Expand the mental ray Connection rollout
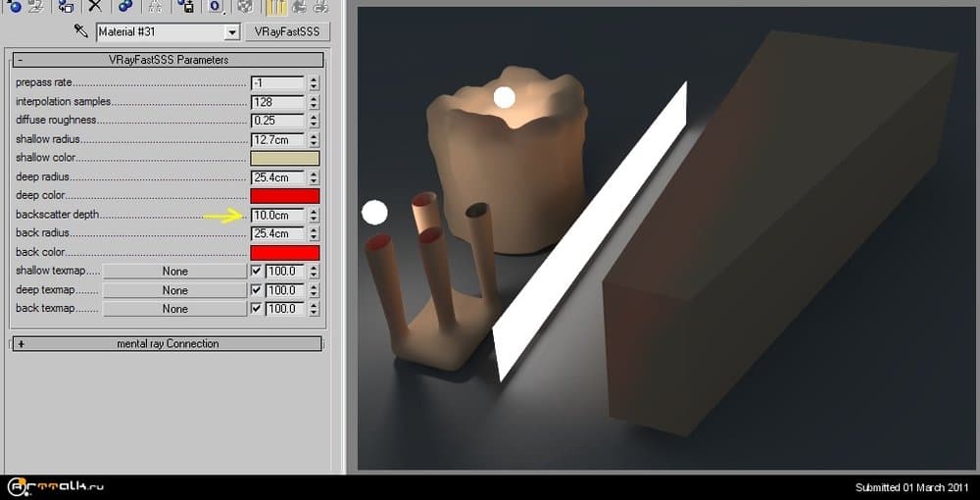The width and height of the screenshot is (980, 500). point(168,344)
